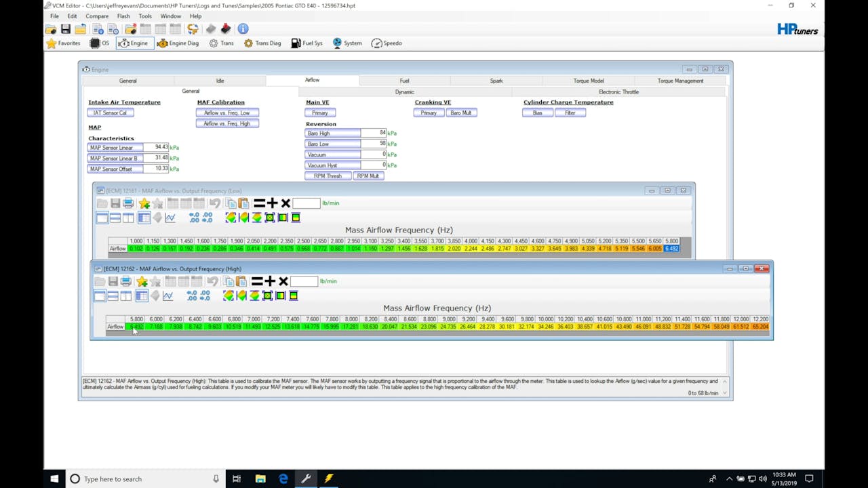Switch to the Spark tab
The image size is (868, 488).
496,81
